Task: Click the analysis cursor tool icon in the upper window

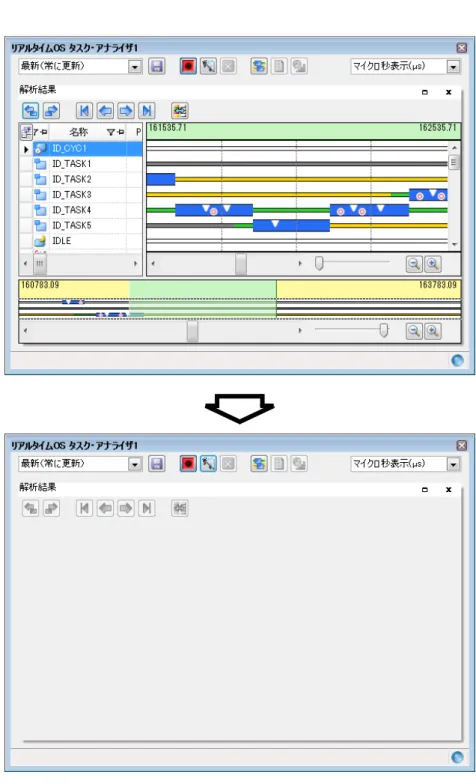Action: tap(208, 66)
